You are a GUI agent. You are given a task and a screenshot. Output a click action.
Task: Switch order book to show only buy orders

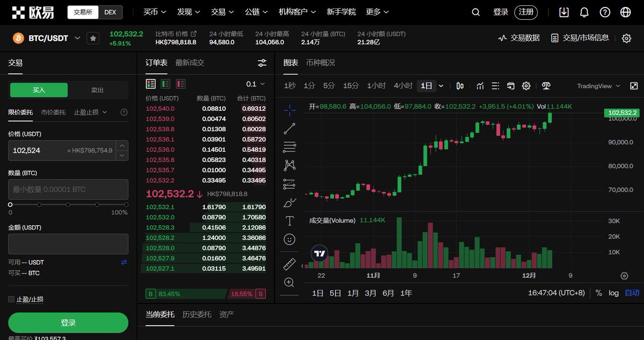166,84
